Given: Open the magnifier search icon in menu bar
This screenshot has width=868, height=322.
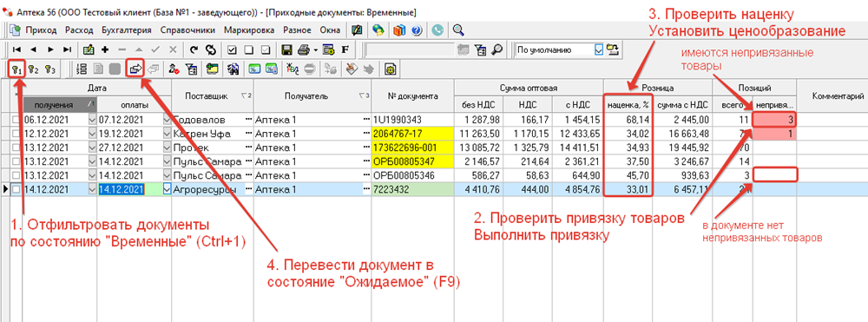Looking at the screenshot, I should (x=458, y=30).
